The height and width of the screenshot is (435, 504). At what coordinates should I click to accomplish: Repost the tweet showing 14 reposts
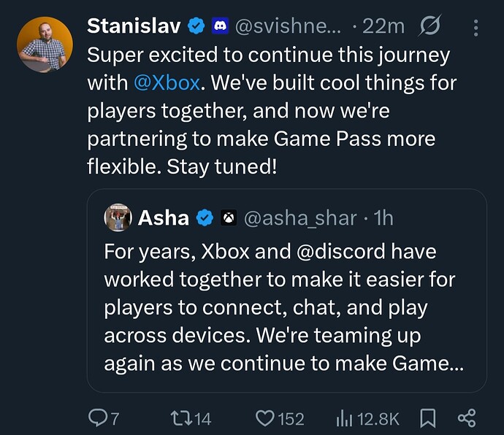point(191,418)
